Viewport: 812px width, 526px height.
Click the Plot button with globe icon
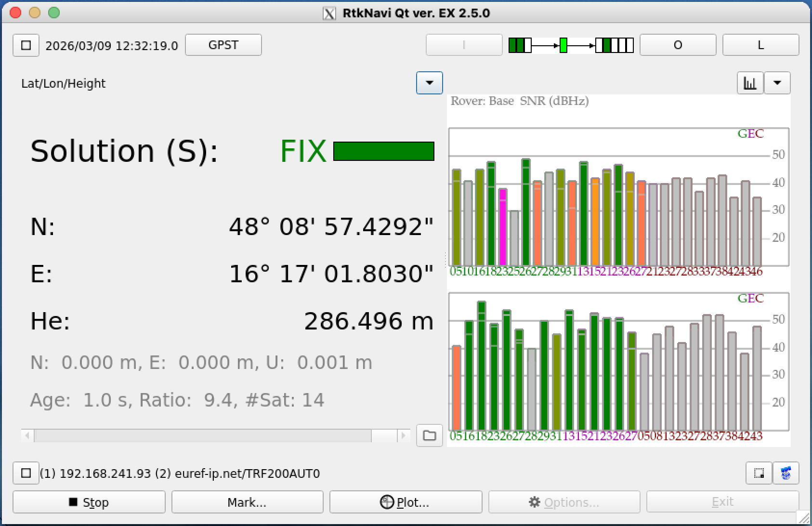(406, 502)
